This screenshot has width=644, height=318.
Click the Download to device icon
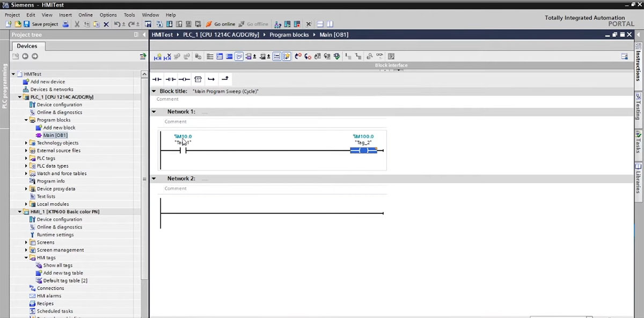[x=170, y=24]
